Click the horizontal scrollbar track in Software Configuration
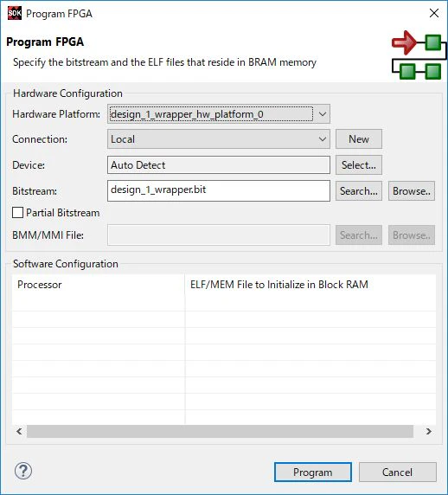 (220, 431)
